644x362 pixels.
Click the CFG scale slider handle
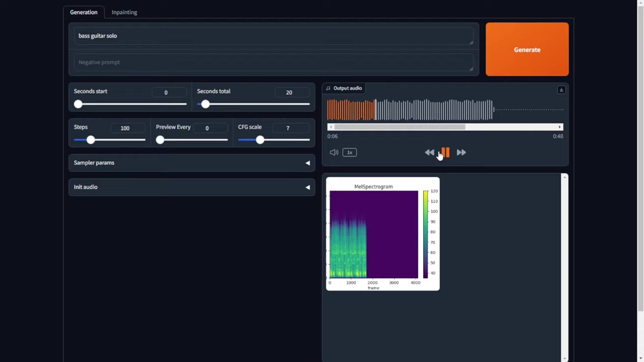tap(260, 140)
